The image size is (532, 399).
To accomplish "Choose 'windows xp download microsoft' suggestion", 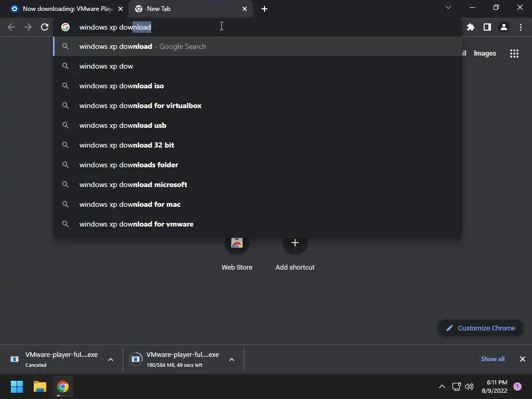I will [258, 184].
